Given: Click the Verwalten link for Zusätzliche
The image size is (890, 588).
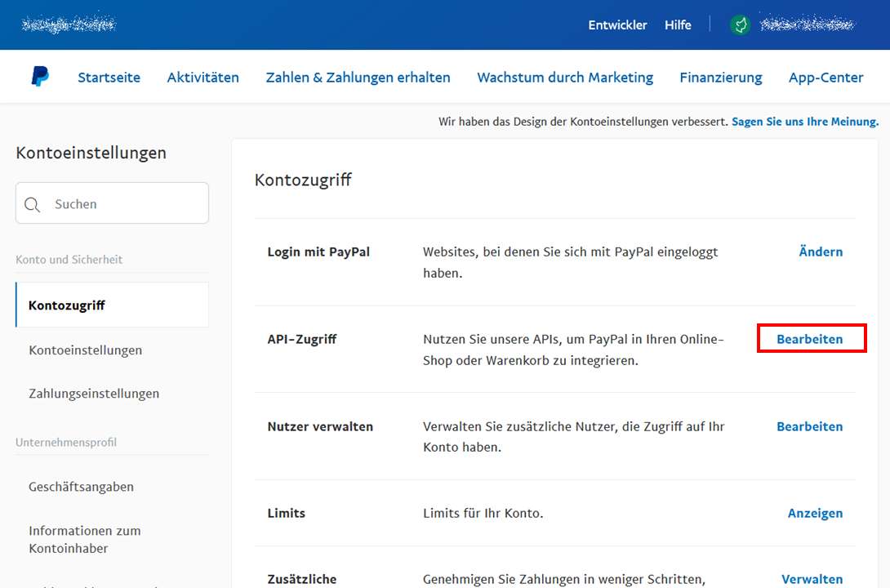Looking at the screenshot, I should coord(812,579).
